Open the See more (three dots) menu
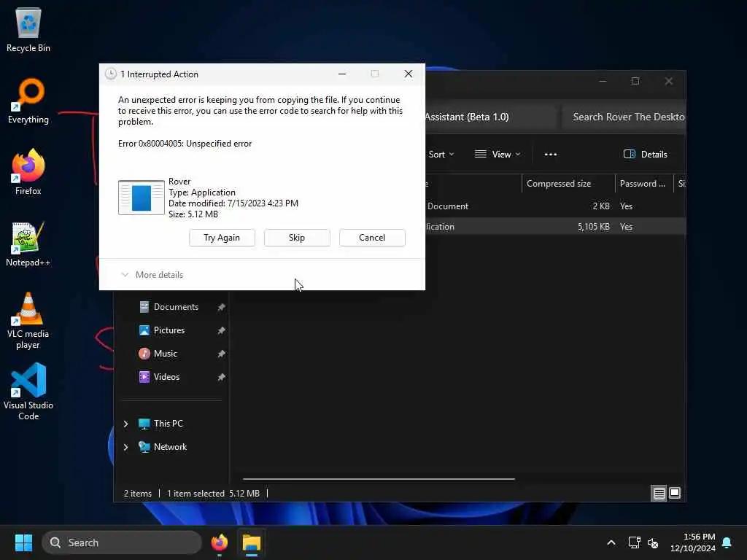The width and height of the screenshot is (747, 560). [551, 155]
